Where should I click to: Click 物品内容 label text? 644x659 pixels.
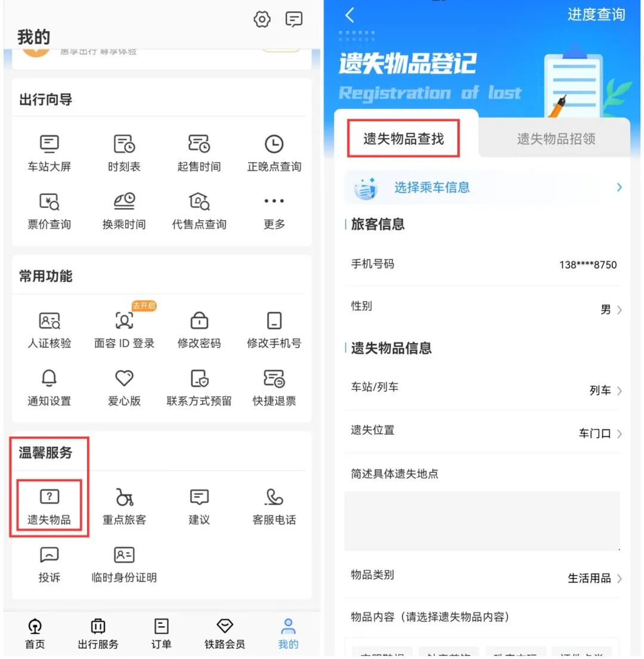(x=430, y=617)
